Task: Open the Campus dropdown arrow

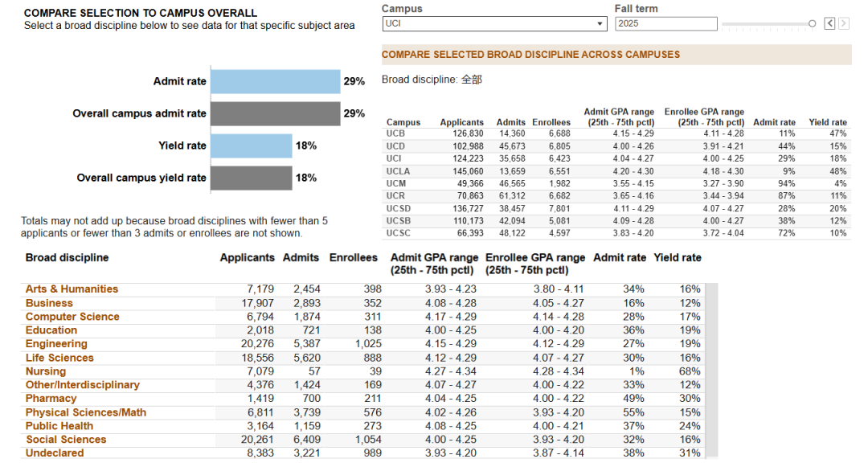Action: point(600,24)
